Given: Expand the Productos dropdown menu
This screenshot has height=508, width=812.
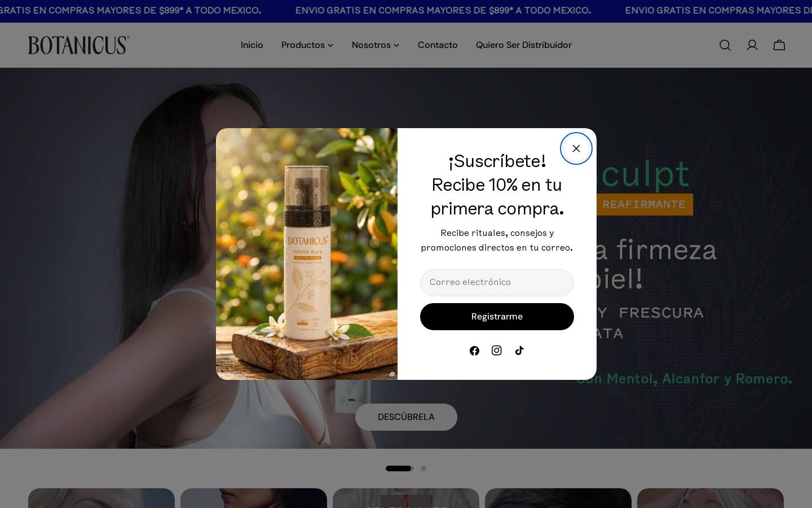Looking at the screenshot, I should pyautogui.click(x=307, y=45).
